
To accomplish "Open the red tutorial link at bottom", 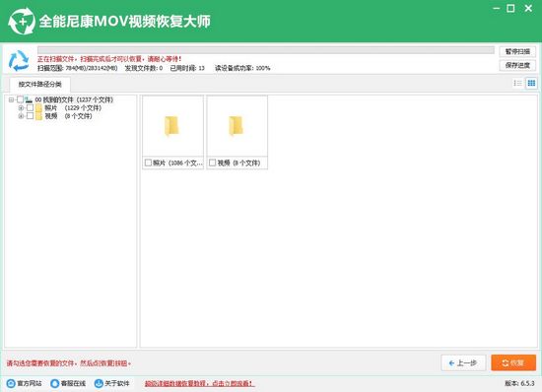I will pos(199,383).
